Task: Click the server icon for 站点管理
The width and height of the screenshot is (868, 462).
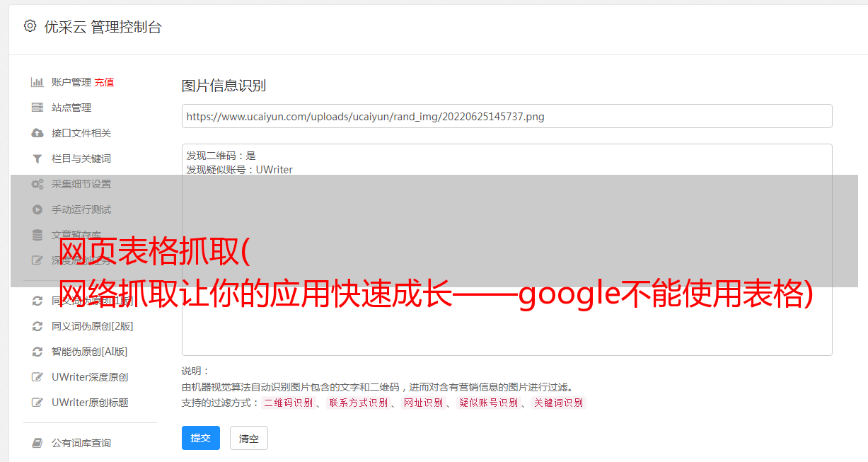Action: pos(37,108)
